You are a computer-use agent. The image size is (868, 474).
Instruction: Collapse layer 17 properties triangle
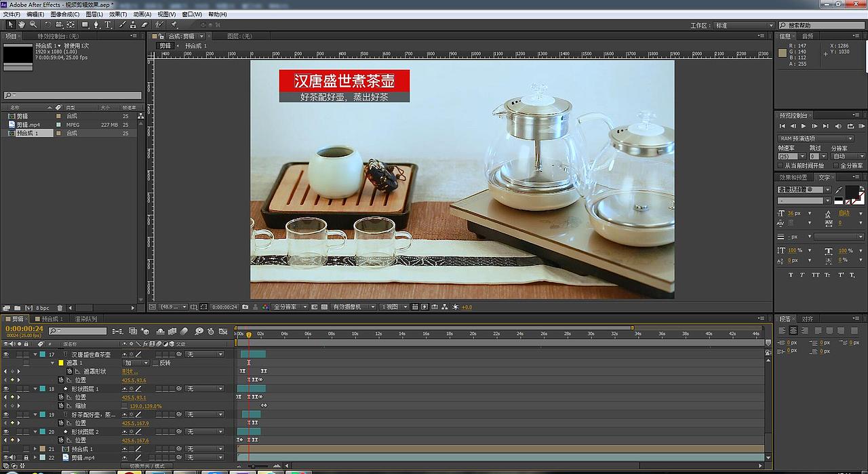(x=35, y=354)
